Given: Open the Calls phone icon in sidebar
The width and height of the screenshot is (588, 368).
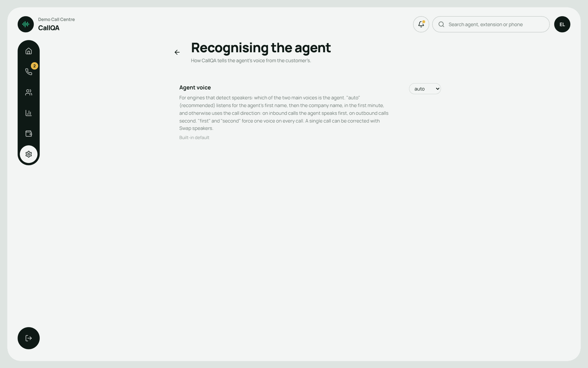Looking at the screenshot, I should click(x=29, y=72).
